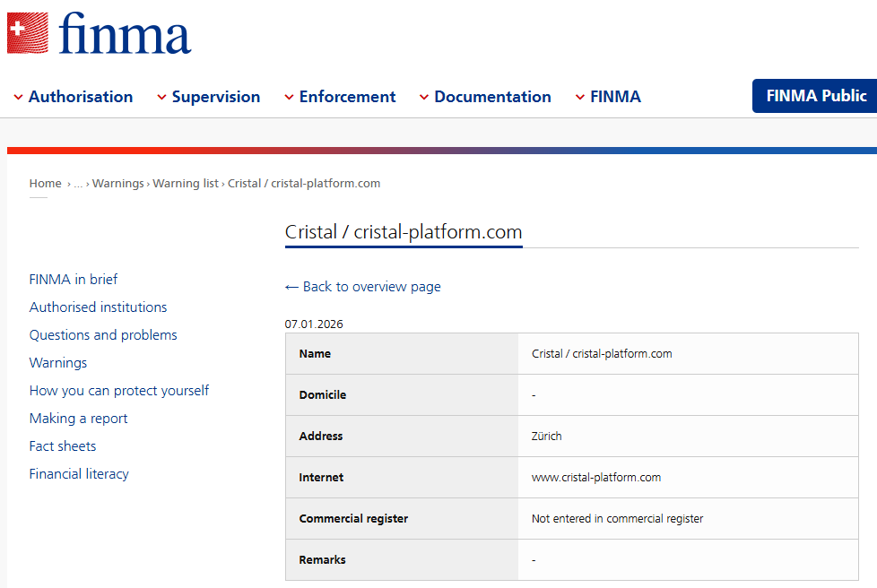Viewport: 877px width, 588px height.
Task: Open the Warnings breadcrumb link
Action: click(x=117, y=184)
